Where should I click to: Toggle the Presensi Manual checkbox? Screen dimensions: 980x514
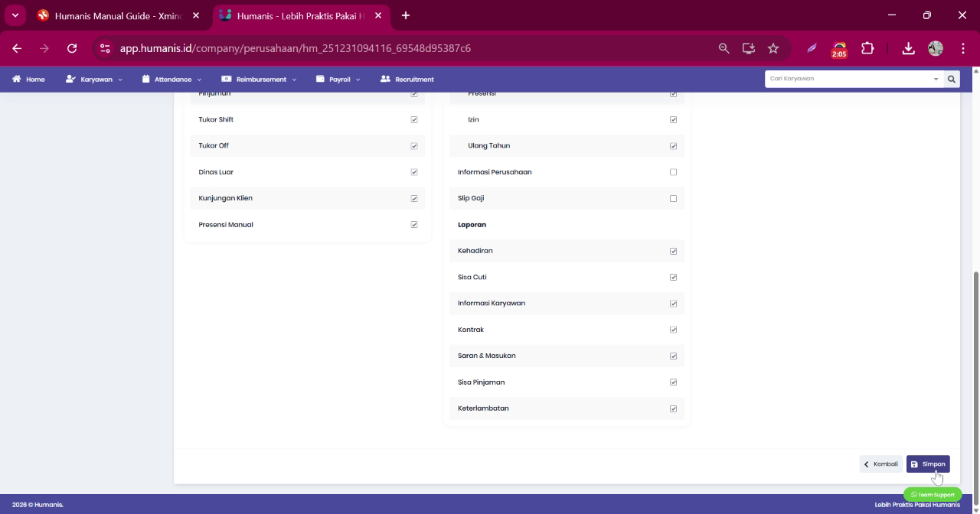click(414, 225)
